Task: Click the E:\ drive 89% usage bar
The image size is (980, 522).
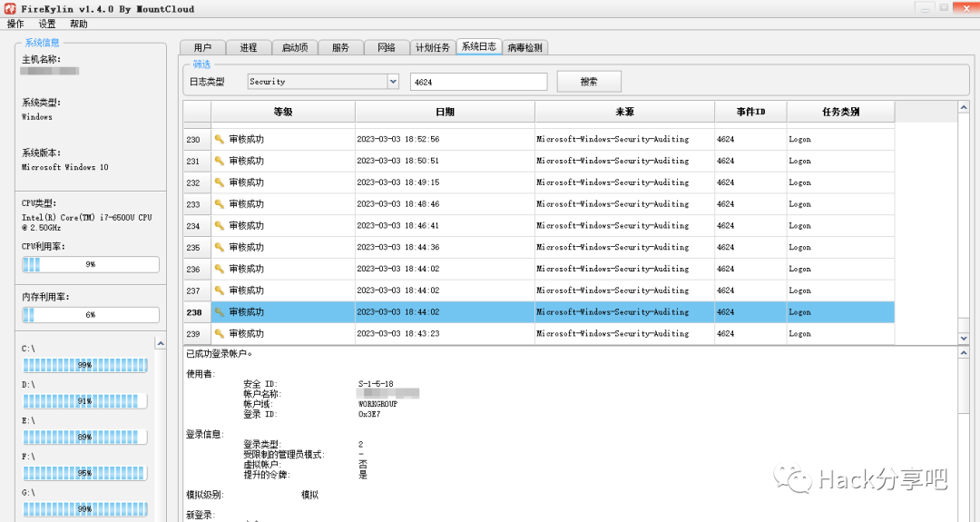Action: click(x=85, y=437)
